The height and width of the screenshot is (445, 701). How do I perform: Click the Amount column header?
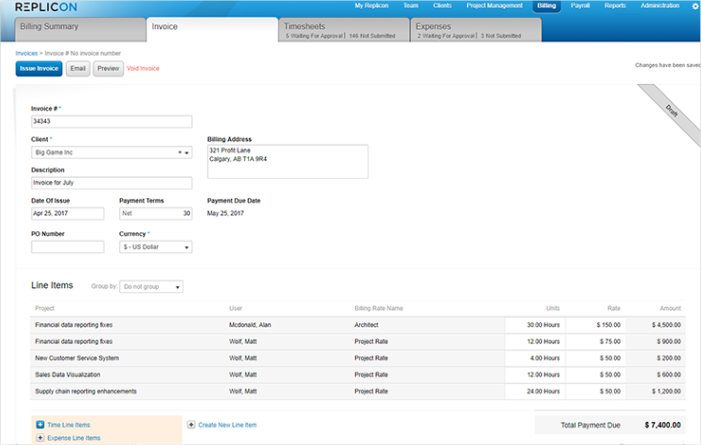tap(670, 308)
